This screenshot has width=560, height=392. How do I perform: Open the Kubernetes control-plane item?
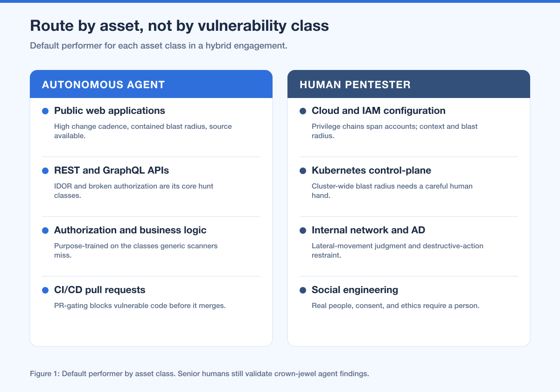coord(409,185)
